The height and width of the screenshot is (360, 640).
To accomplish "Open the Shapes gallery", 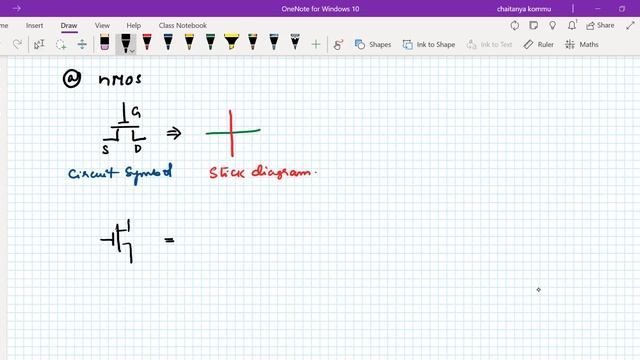I will (373, 44).
